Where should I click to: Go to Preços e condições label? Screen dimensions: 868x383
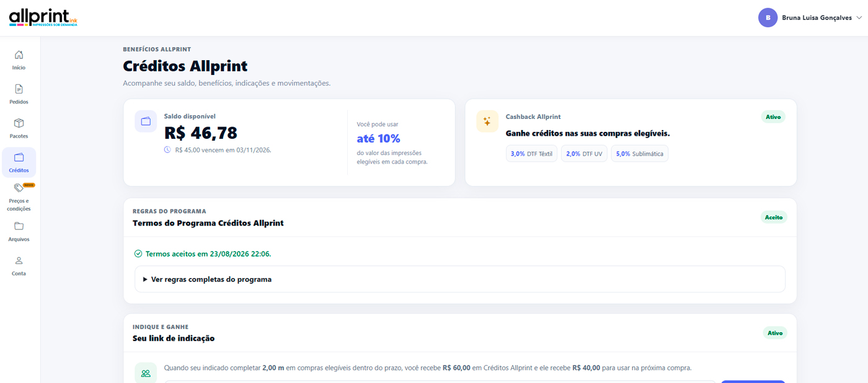19,205
